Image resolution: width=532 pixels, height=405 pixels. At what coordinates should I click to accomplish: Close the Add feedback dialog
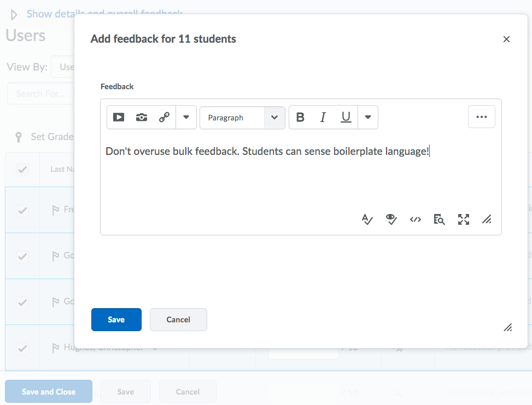pyautogui.click(x=506, y=39)
